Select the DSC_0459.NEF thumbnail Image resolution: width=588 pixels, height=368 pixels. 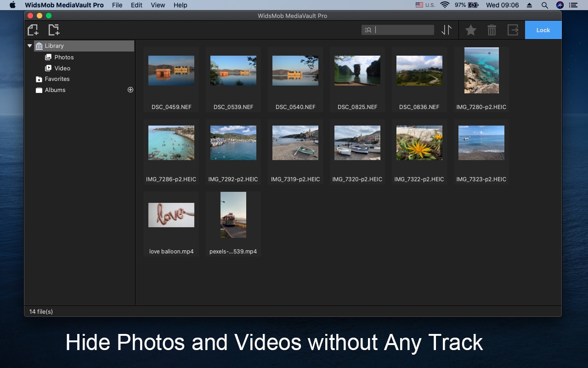point(171,70)
